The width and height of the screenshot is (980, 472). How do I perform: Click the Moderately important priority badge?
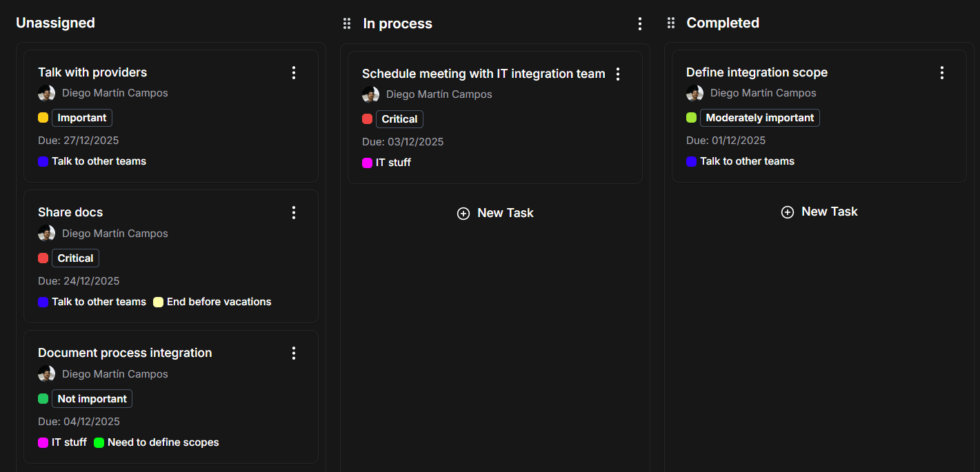point(759,118)
